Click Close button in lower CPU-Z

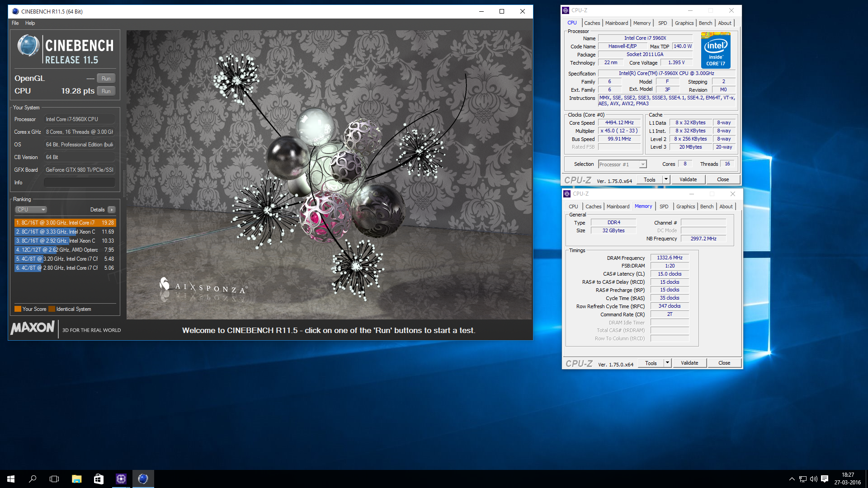click(724, 363)
